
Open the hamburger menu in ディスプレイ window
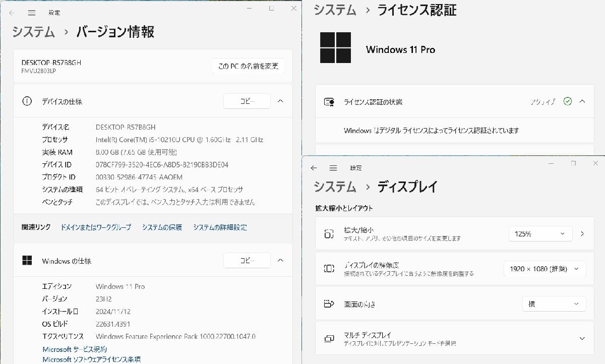click(x=333, y=168)
